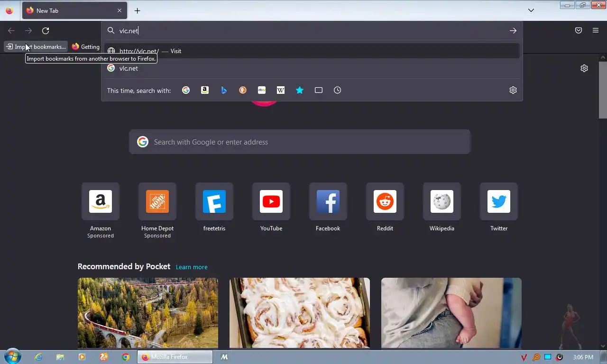The image size is (607, 364).
Task: Search open tabs using the tab icon
Action: (x=319, y=90)
